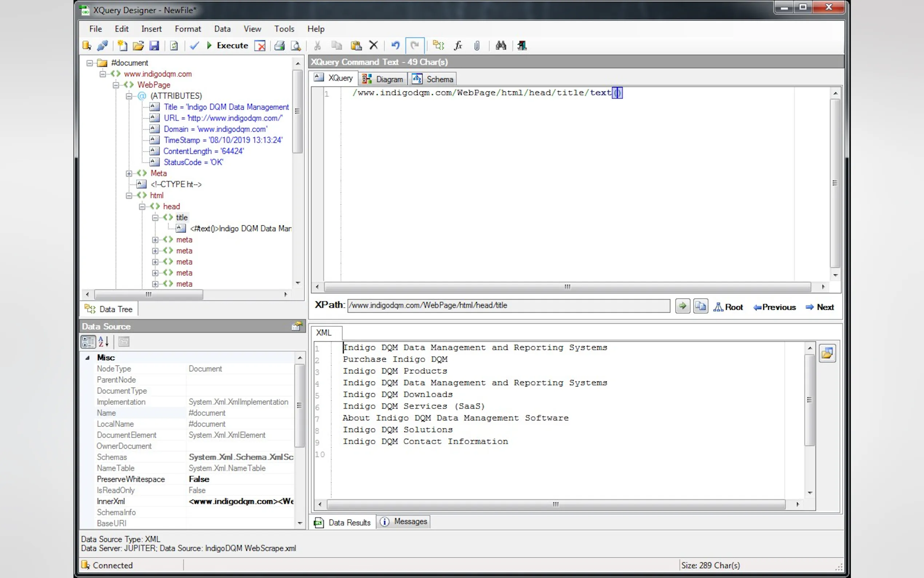Open the Tools menu
924x578 pixels.
284,29
